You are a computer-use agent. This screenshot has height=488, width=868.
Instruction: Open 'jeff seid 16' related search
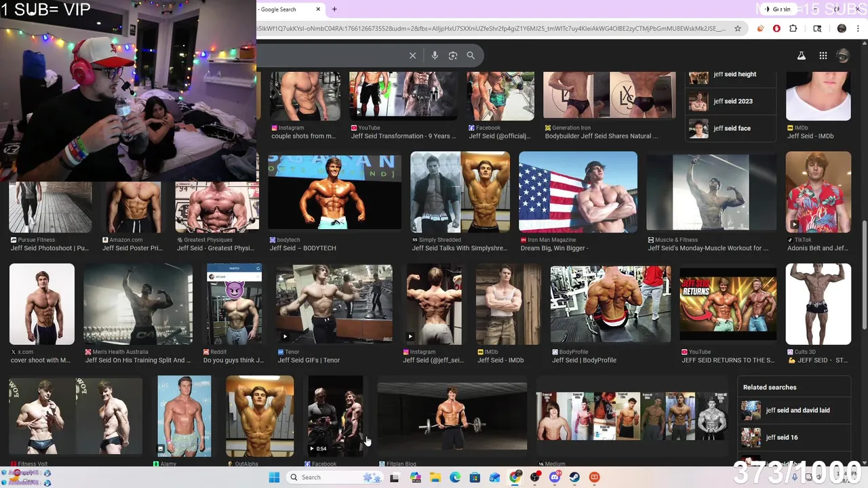click(793, 437)
